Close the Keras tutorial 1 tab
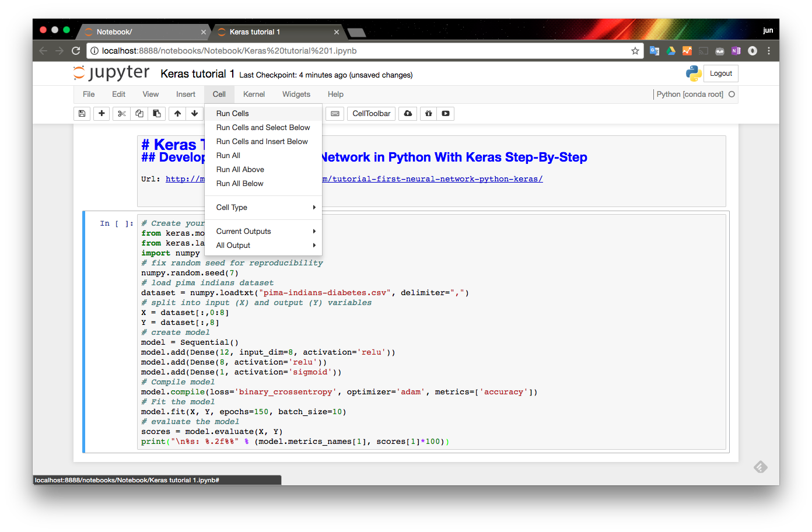The height and width of the screenshot is (532, 812). (x=337, y=32)
